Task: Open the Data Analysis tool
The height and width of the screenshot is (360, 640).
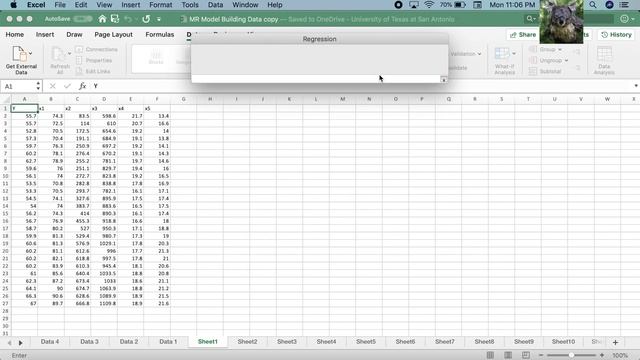Action: 604,60
